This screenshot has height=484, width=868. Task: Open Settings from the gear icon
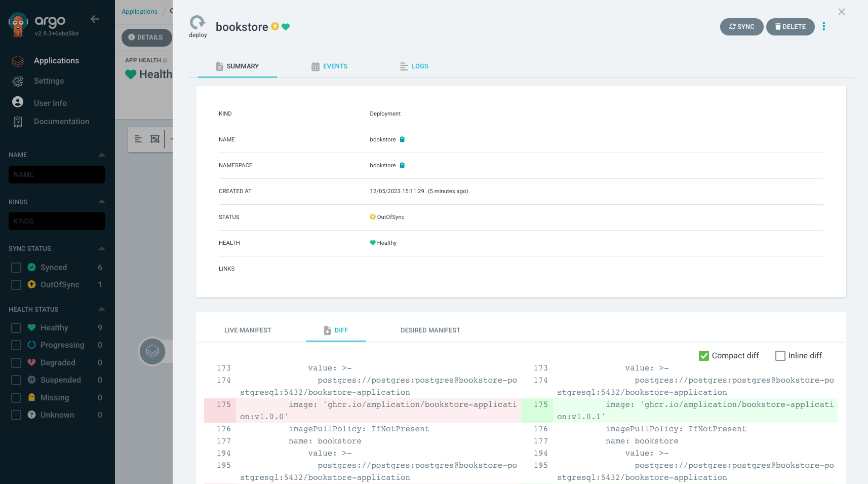point(18,81)
